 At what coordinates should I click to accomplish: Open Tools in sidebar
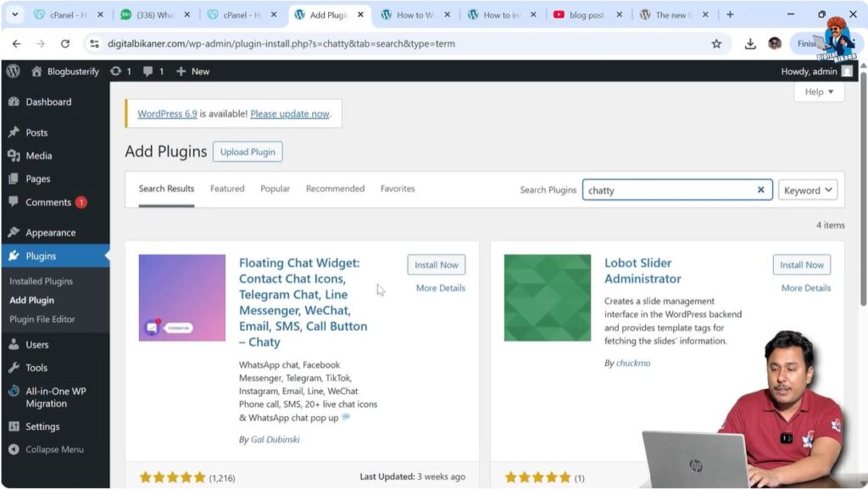(36, 368)
